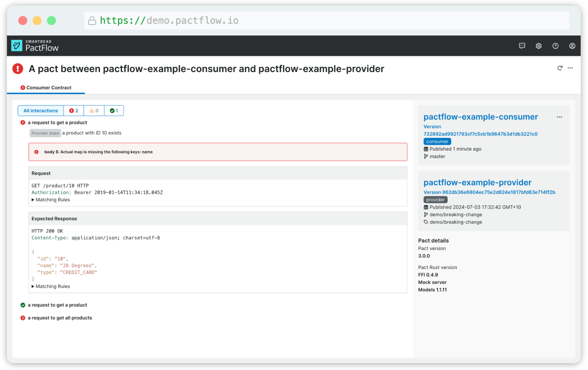Viewport: 588px width, 370px height.
Task: Open the feedback chat icon
Action: pyautogui.click(x=522, y=46)
